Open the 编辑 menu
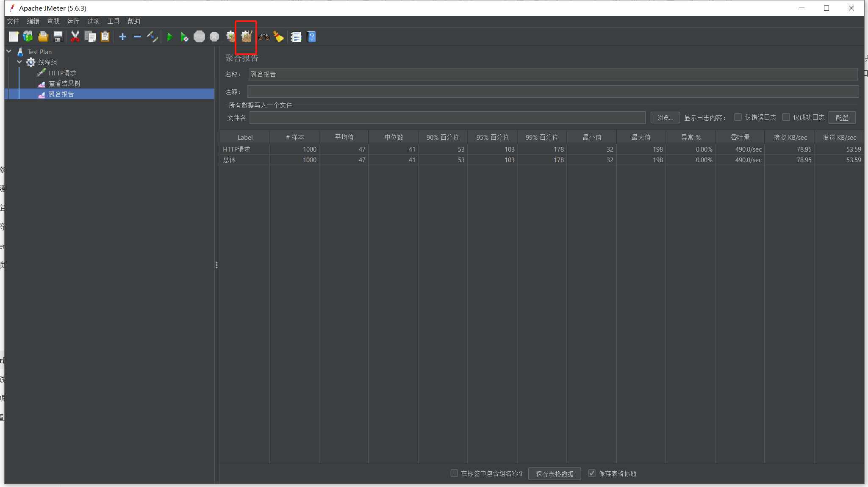 click(x=33, y=21)
